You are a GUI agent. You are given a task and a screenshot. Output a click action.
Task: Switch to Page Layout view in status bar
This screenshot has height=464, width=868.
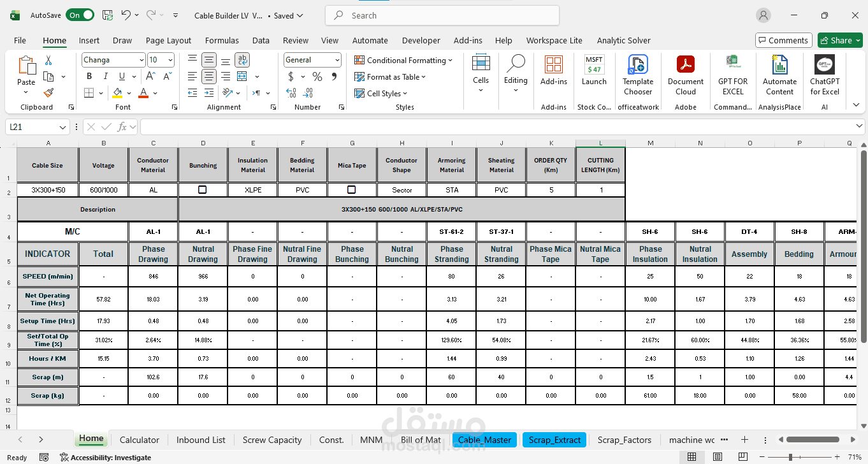(717, 457)
